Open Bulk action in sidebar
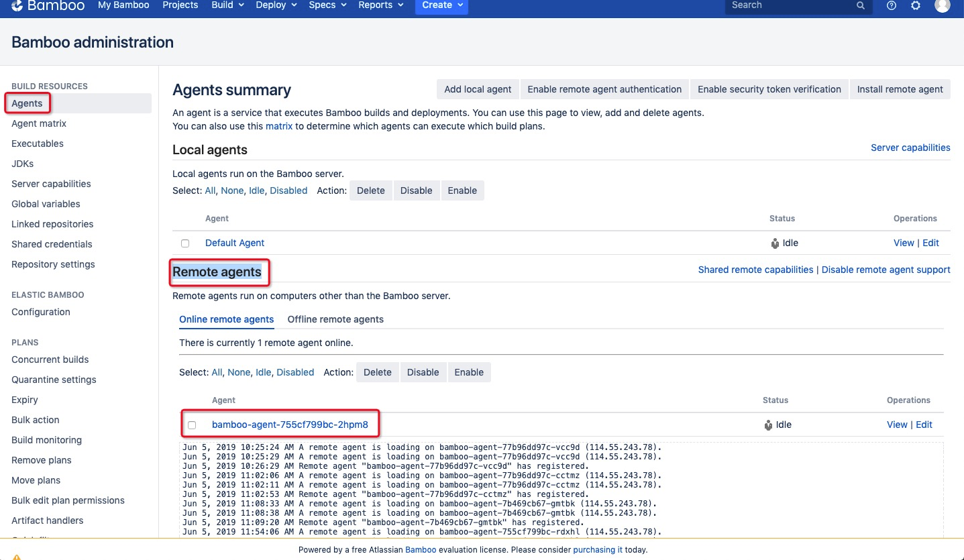Image resolution: width=964 pixels, height=560 pixels. 36,420
